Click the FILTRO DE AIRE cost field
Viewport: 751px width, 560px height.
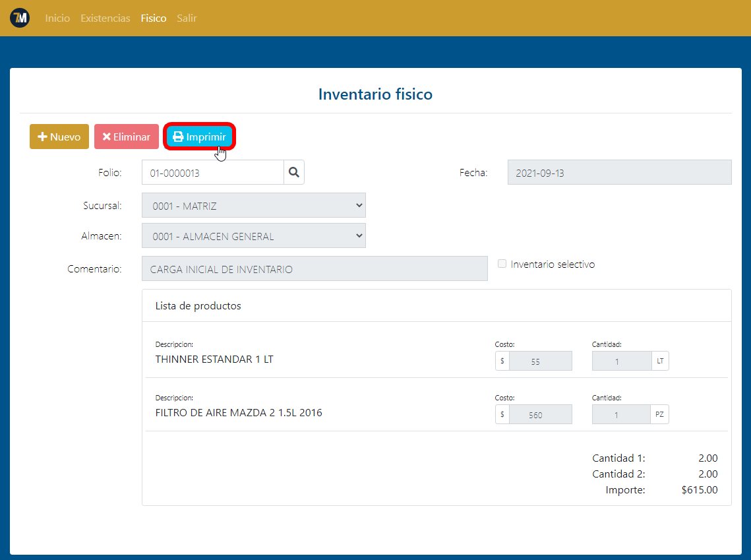pos(540,415)
